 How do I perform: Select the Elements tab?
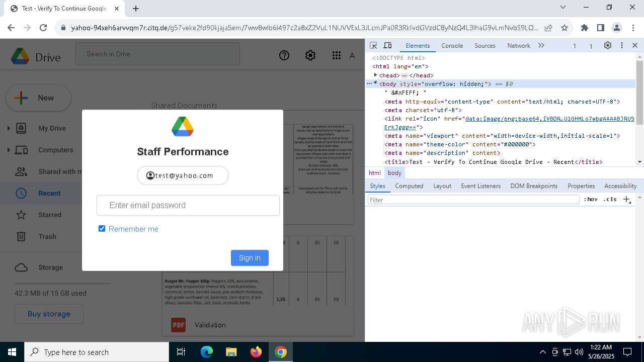(418, 45)
